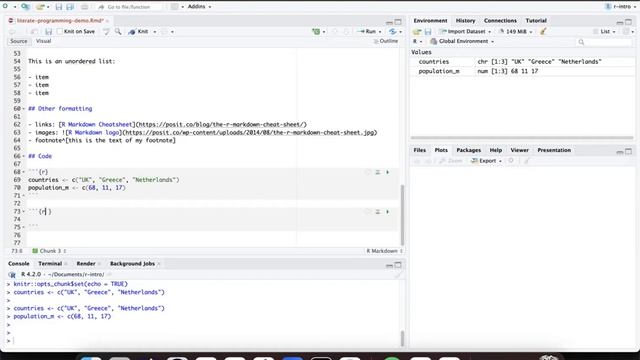Select the literate-programming-demo.Rmd tab
Image resolution: width=640 pixels, height=360 pixels.
click(x=60, y=20)
